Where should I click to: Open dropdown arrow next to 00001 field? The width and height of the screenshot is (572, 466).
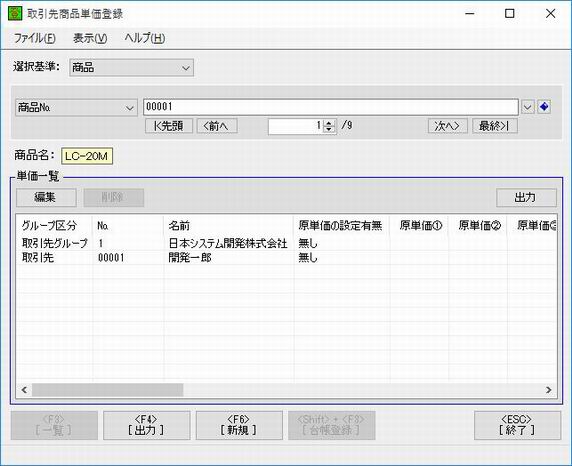pos(527,107)
